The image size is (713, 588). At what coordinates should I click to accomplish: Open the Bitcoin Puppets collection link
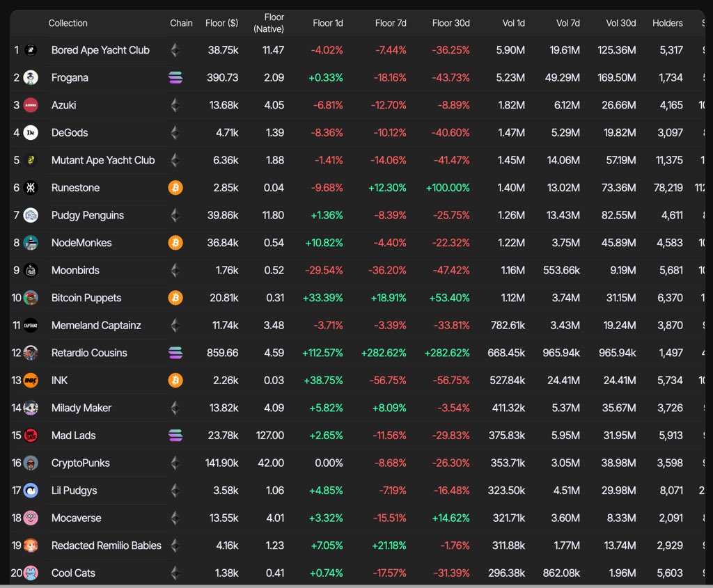tap(86, 298)
